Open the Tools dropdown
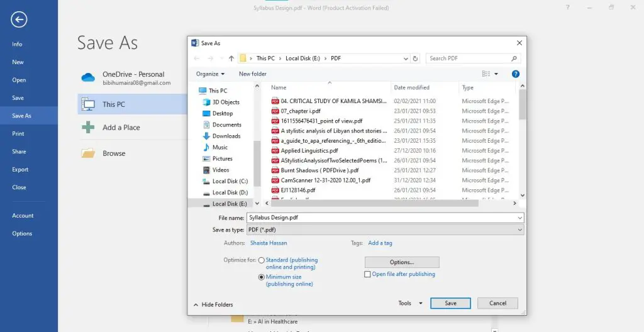644x332 pixels. click(410, 303)
